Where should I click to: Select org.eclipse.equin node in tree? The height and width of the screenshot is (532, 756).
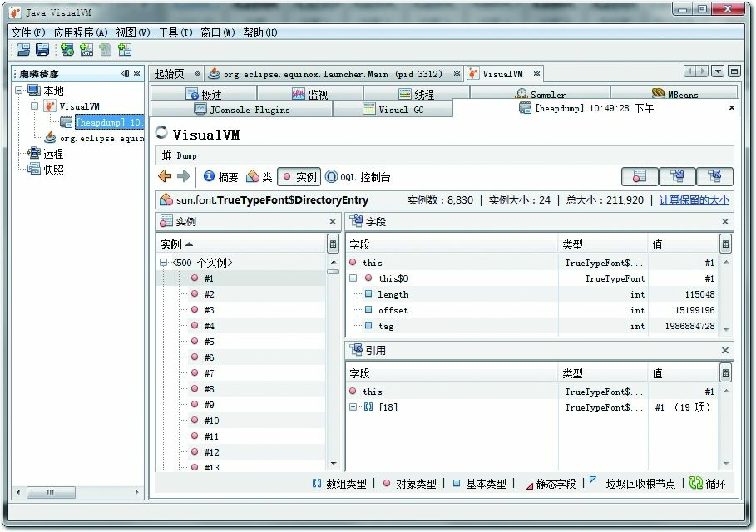(94, 138)
